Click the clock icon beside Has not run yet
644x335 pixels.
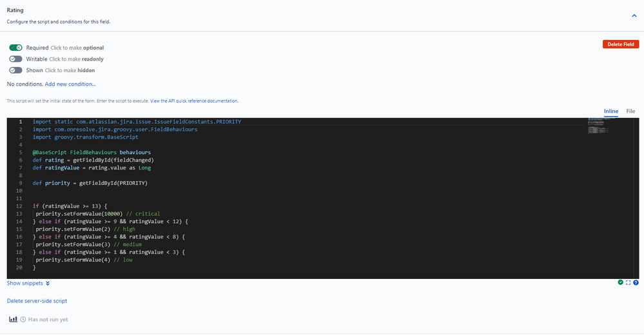(23, 319)
